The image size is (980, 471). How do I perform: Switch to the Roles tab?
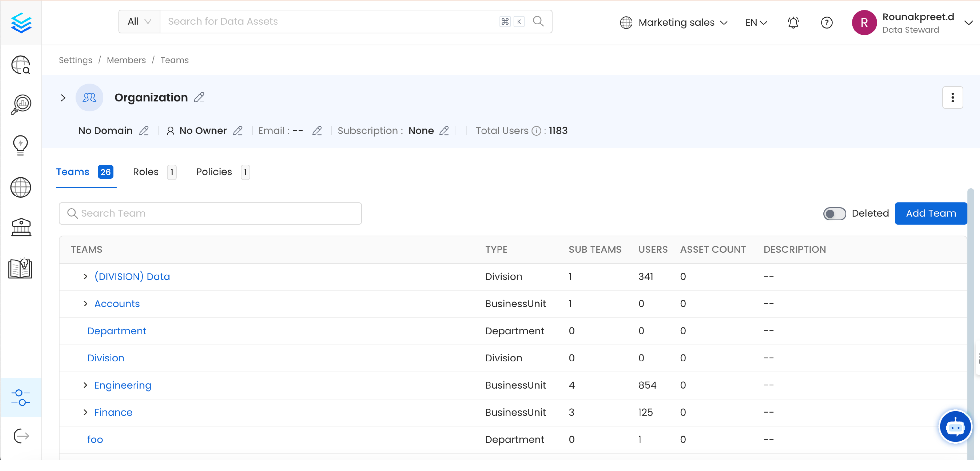(x=146, y=172)
